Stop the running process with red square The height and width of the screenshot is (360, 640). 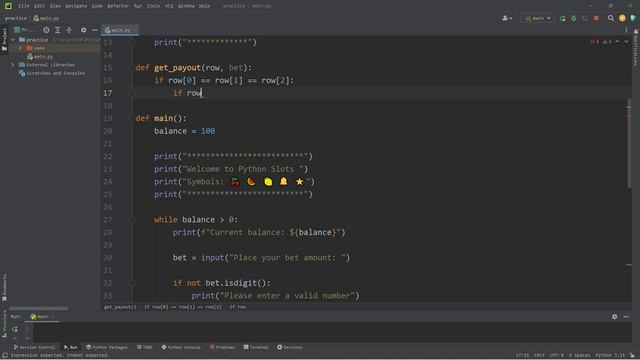click(596, 18)
